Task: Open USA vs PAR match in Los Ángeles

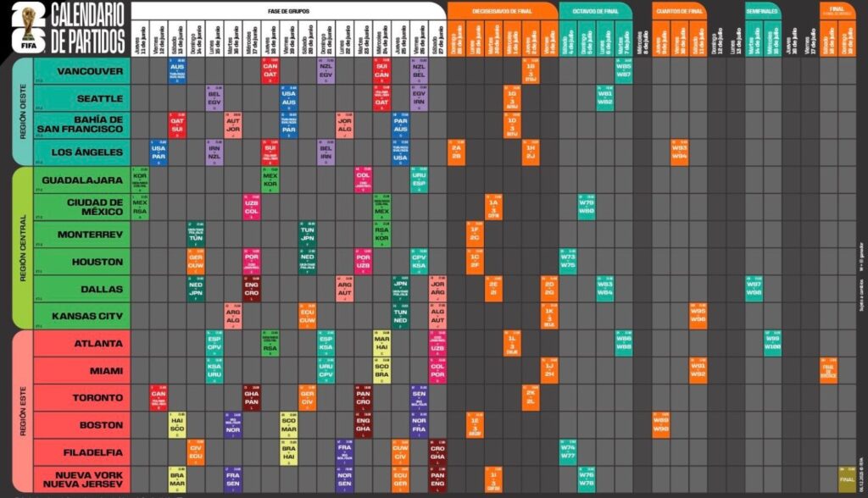Action: click(159, 152)
